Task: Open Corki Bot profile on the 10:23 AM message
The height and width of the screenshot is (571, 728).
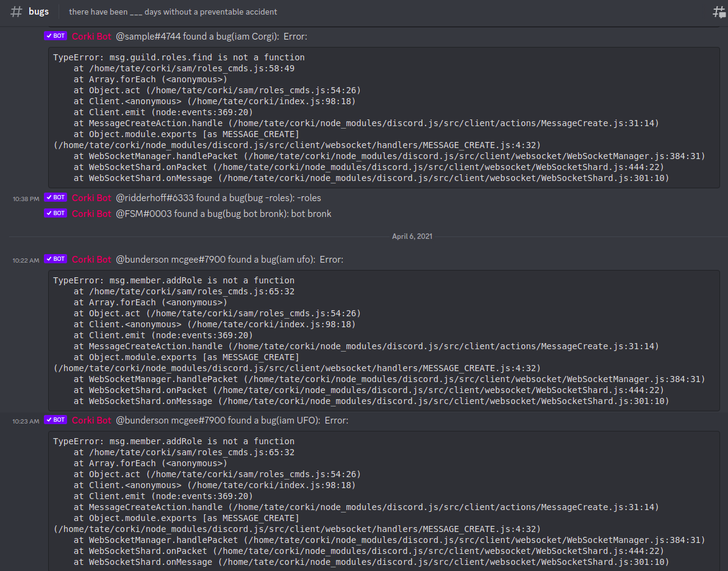Action: coord(91,420)
